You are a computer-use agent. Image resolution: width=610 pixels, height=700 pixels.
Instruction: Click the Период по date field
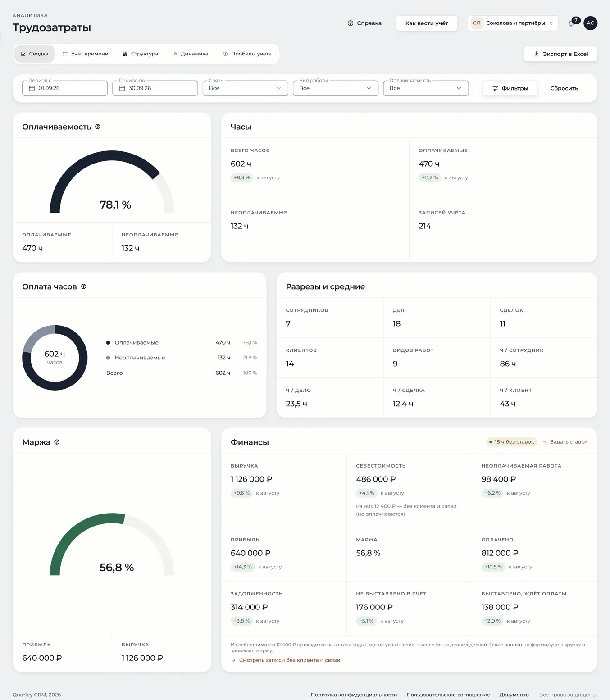point(155,88)
